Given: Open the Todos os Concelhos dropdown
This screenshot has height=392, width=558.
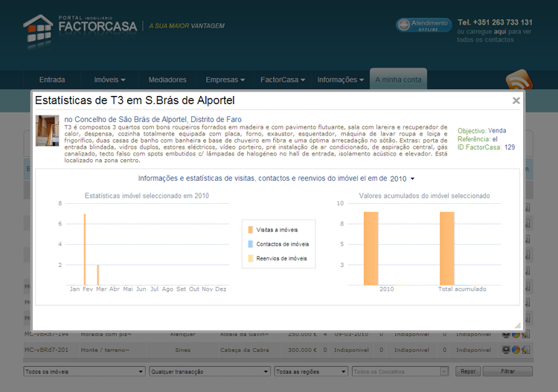Looking at the screenshot, I should pos(400,371).
